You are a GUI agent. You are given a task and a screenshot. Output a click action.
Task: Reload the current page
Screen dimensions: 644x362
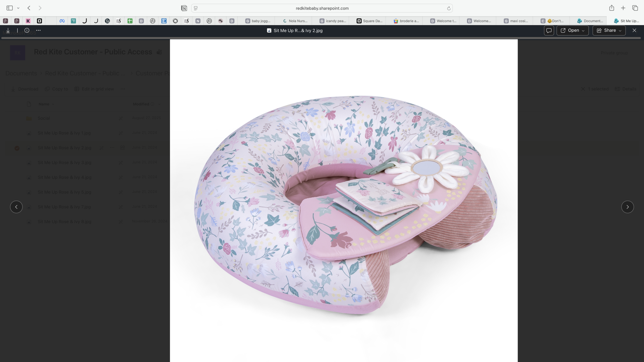pos(449,8)
